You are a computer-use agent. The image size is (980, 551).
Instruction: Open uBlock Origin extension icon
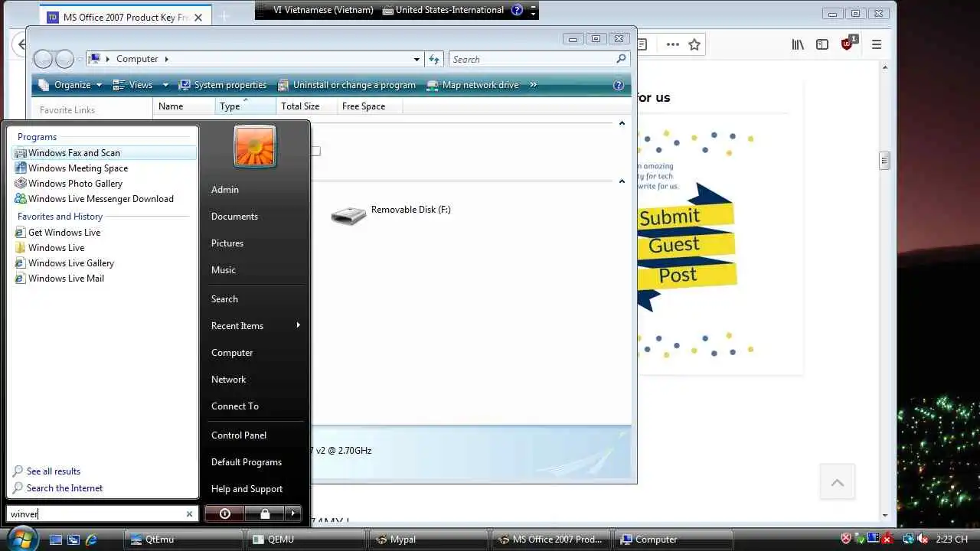(848, 44)
